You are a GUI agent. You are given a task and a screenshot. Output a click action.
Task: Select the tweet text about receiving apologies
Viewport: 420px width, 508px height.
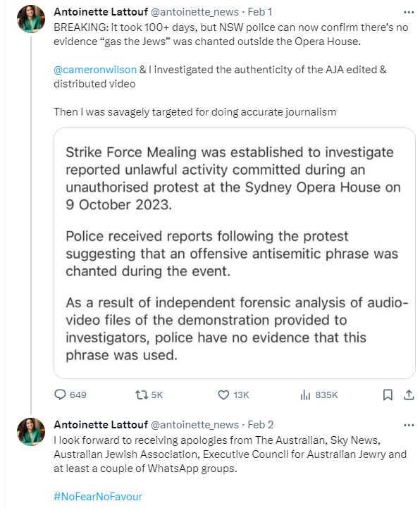(230, 454)
